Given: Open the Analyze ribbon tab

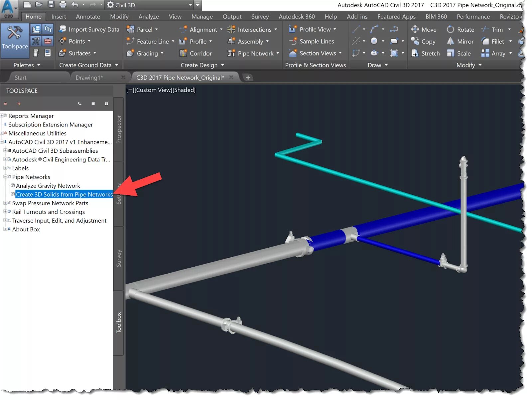Looking at the screenshot, I should pos(149,17).
